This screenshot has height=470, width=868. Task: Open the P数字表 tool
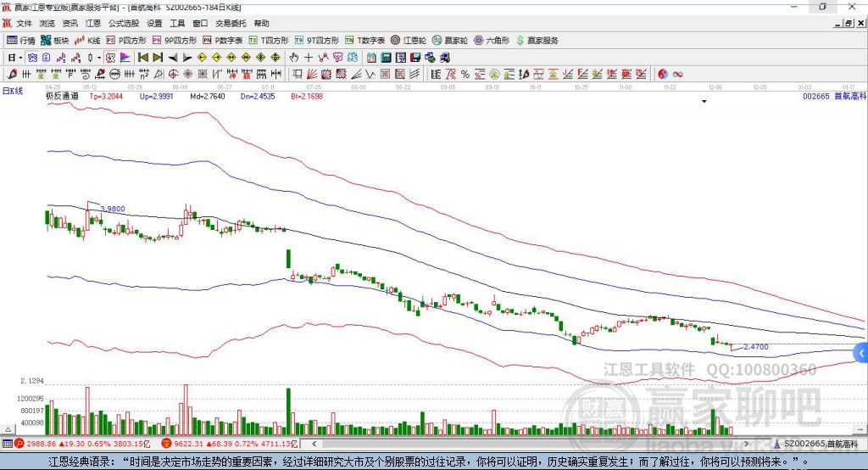click(223, 41)
